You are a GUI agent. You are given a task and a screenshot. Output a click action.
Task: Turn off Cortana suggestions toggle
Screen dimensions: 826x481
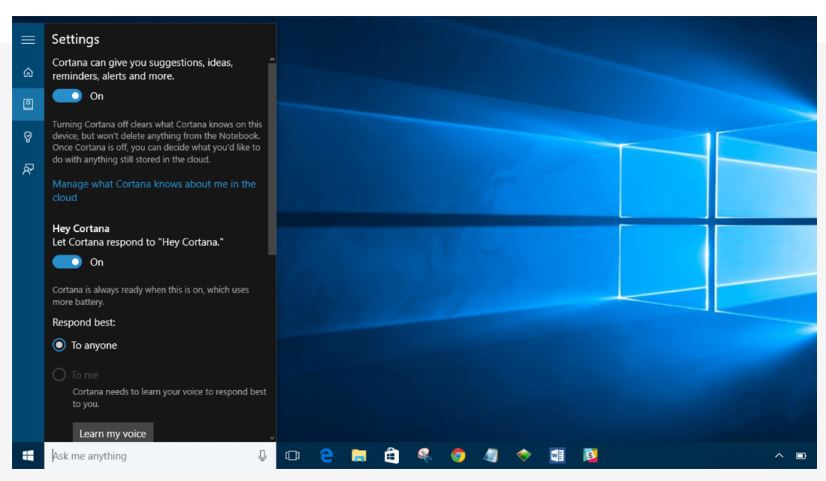68,96
